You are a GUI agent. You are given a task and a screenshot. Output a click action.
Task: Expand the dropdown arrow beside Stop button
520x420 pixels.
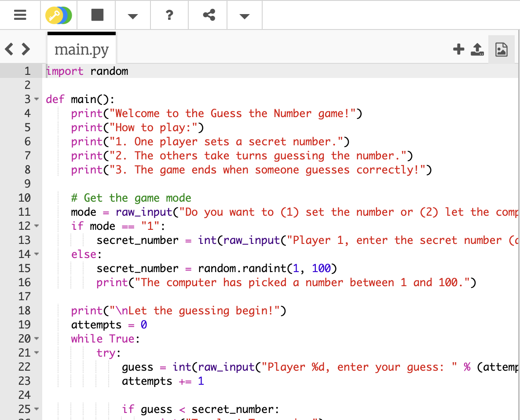(x=132, y=16)
